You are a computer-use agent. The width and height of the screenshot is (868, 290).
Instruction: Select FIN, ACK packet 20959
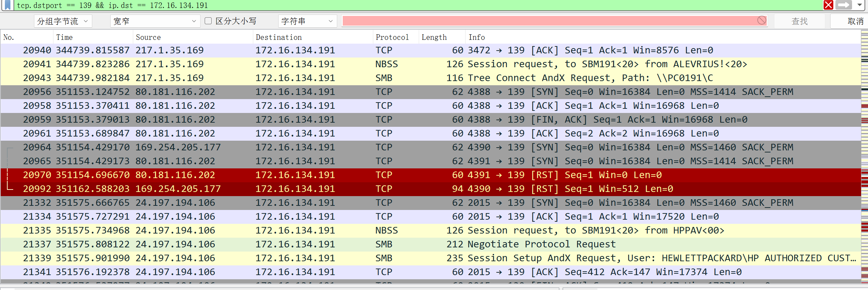431,120
